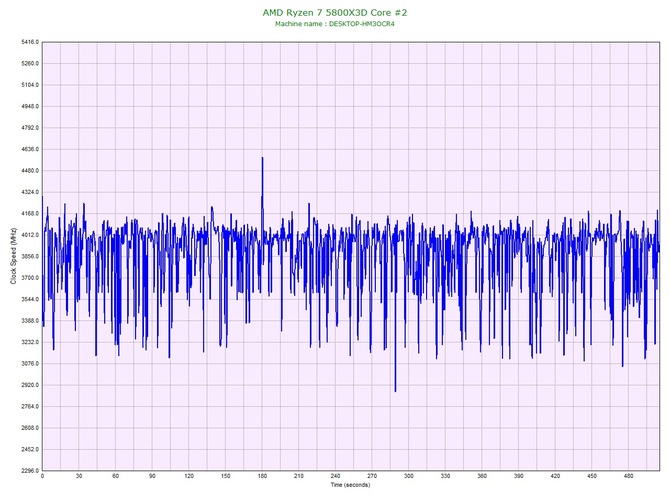Click the 2920.0 y-axis value

click(x=30, y=385)
